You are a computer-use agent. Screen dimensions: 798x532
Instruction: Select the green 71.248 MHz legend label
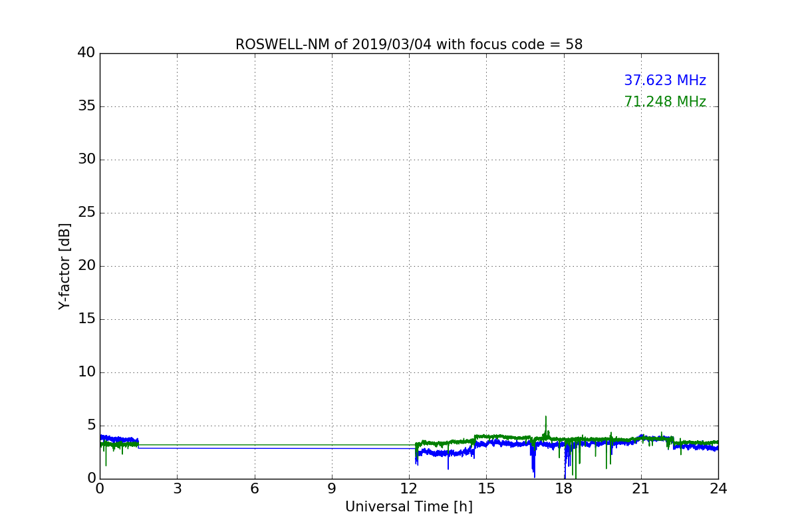point(664,102)
